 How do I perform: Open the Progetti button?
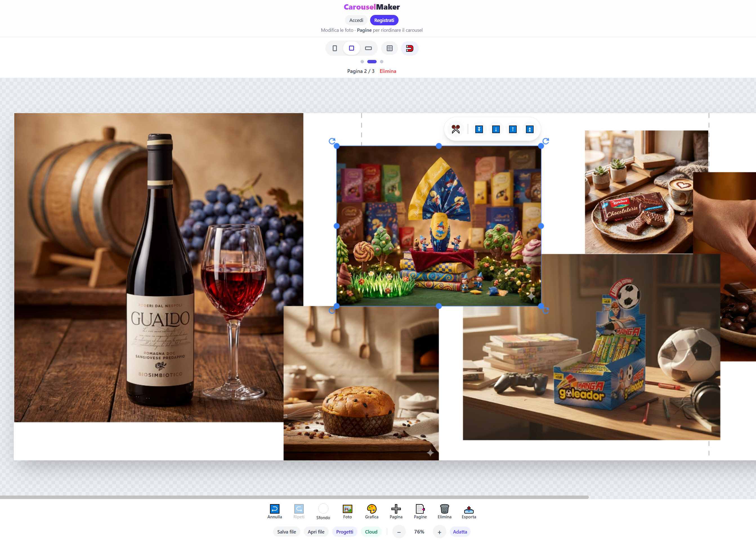[x=345, y=532]
